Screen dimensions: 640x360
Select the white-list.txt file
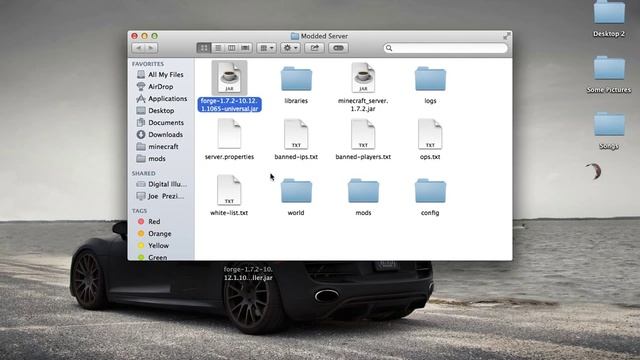click(229, 190)
